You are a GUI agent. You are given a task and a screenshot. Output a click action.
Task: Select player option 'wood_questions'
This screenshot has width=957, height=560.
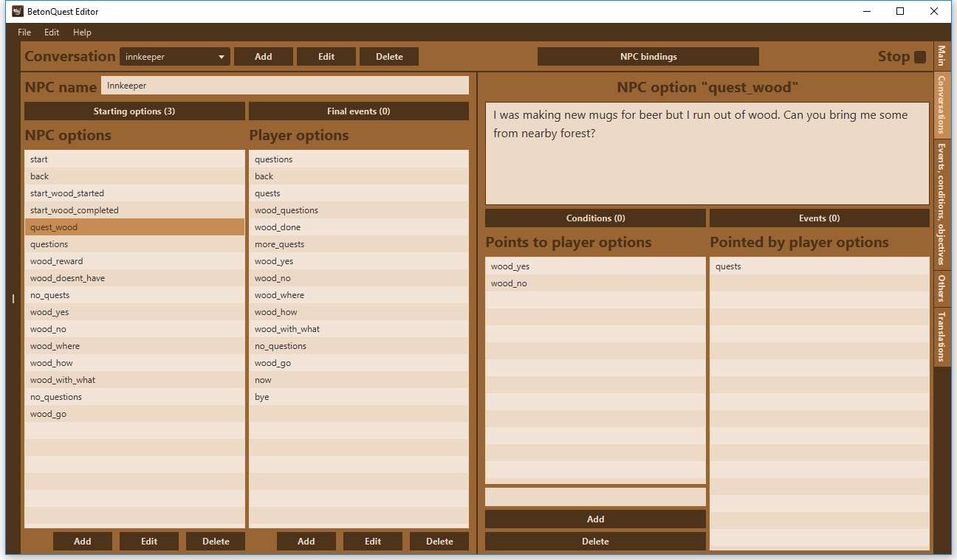click(x=359, y=210)
